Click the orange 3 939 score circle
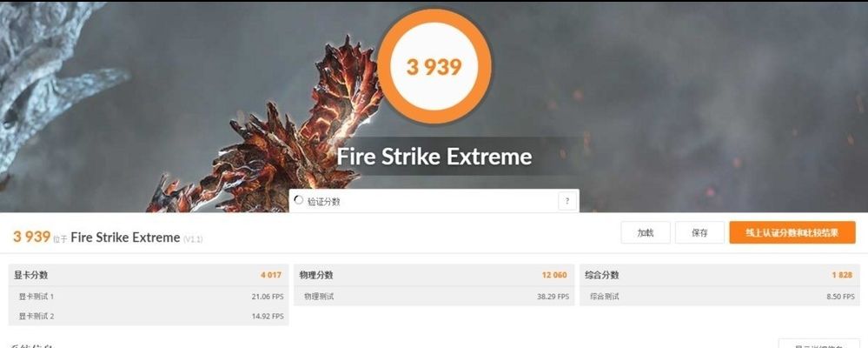Image resolution: width=868 pixels, height=348 pixels. pos(434,66)
